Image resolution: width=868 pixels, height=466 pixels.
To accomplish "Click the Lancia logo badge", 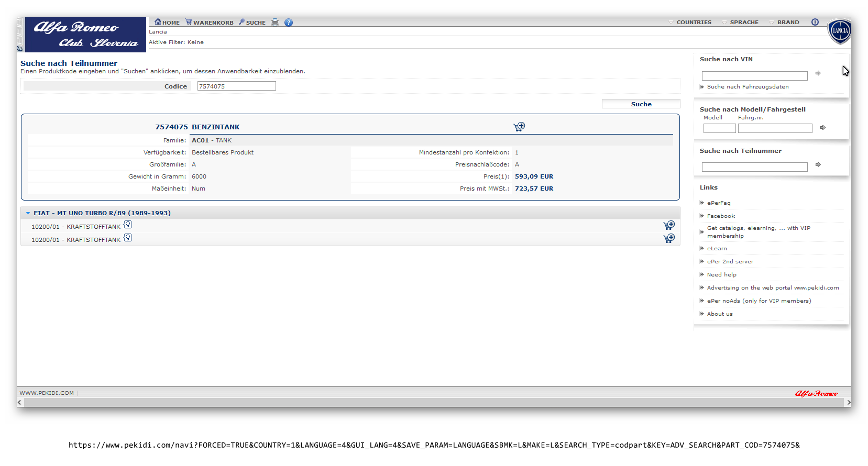I will coord(840,31).
